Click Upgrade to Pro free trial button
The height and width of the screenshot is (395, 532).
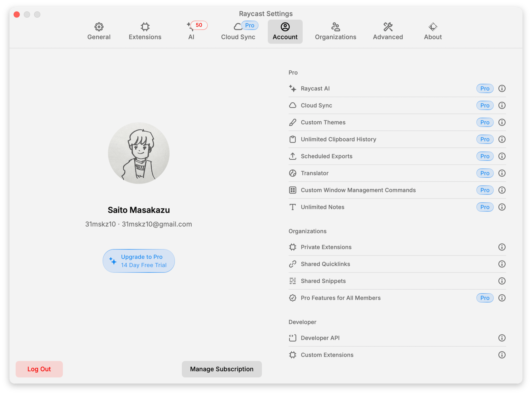point(139,261)
